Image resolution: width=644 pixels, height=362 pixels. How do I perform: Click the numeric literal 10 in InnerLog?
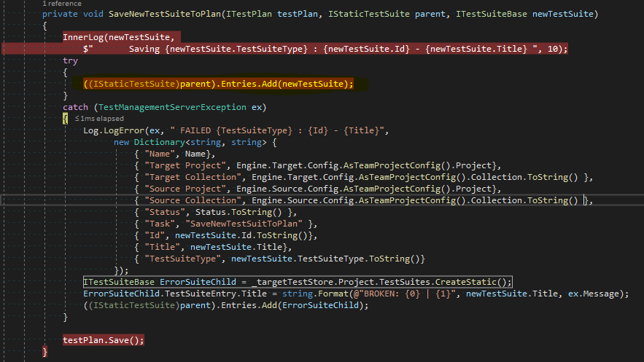(552, 49)
